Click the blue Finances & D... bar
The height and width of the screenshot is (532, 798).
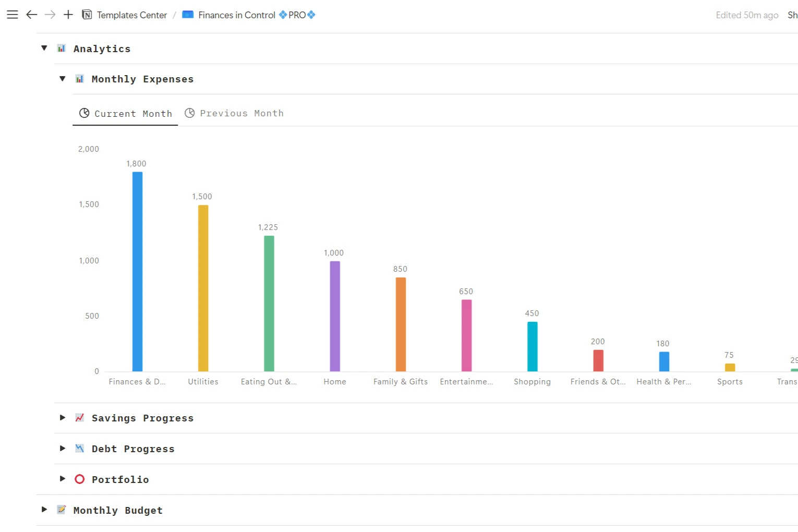(x=137, y=271)
